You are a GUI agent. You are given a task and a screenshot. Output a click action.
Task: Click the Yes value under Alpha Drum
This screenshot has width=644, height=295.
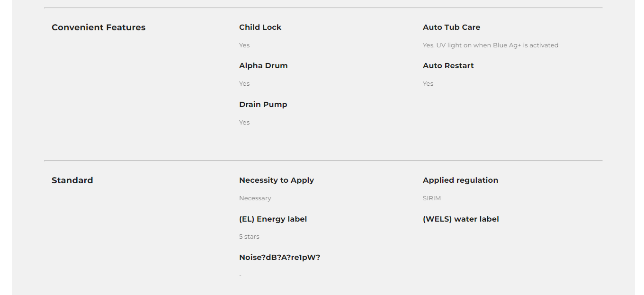pos(244,84)
